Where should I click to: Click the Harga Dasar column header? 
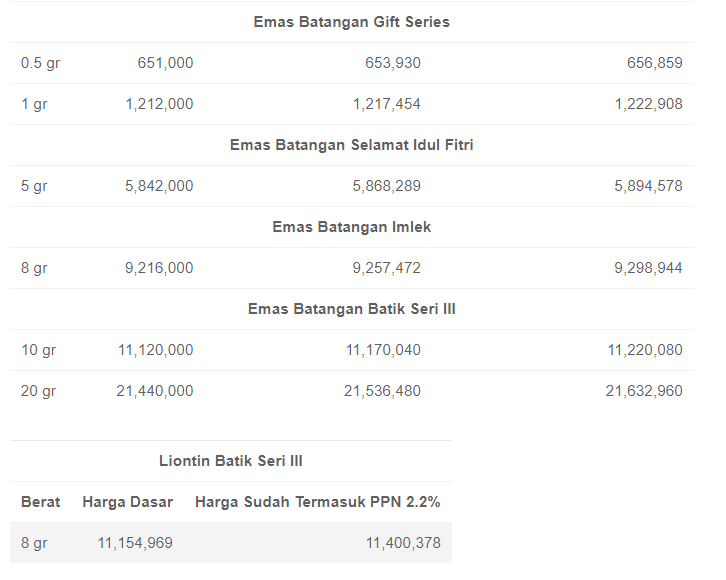pos(127,502)
